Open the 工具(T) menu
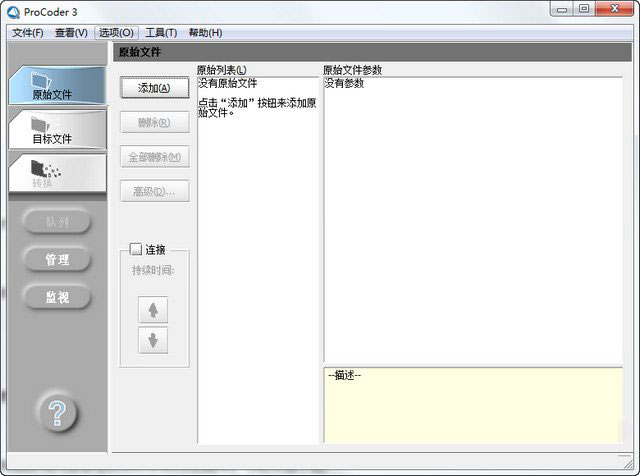 (161, 33)
